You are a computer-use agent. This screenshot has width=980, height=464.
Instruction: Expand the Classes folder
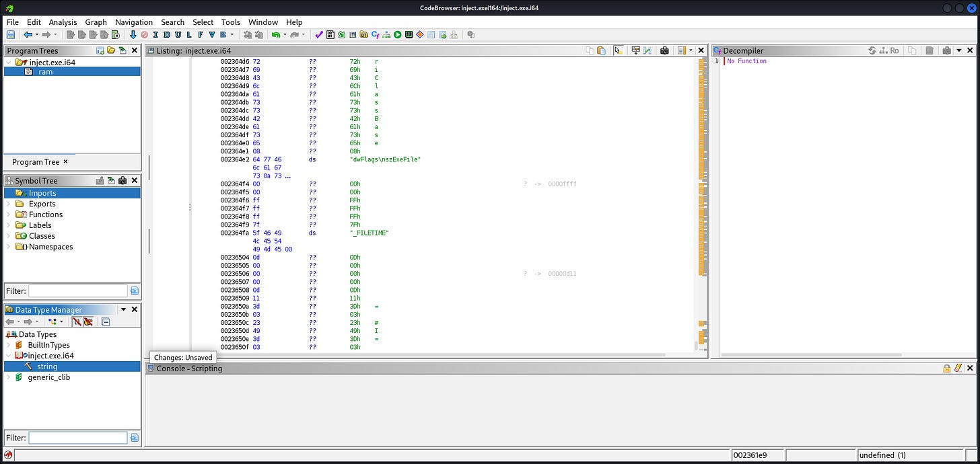[9, 236]
